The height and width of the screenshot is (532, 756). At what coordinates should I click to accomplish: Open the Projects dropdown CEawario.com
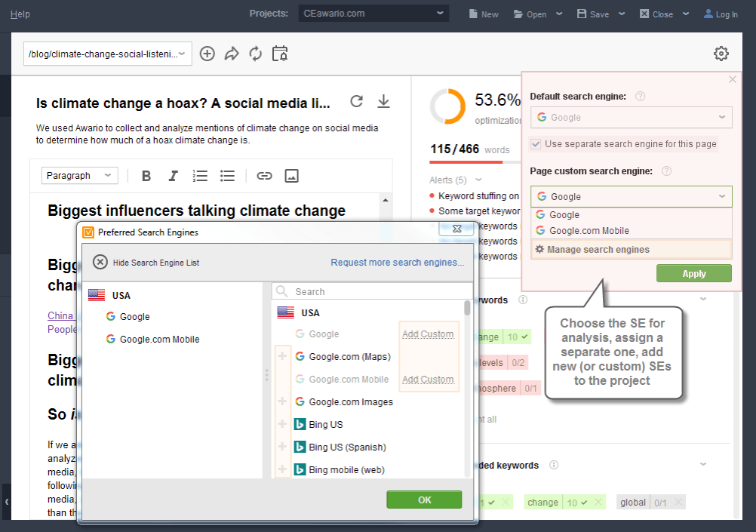[373, 13]
